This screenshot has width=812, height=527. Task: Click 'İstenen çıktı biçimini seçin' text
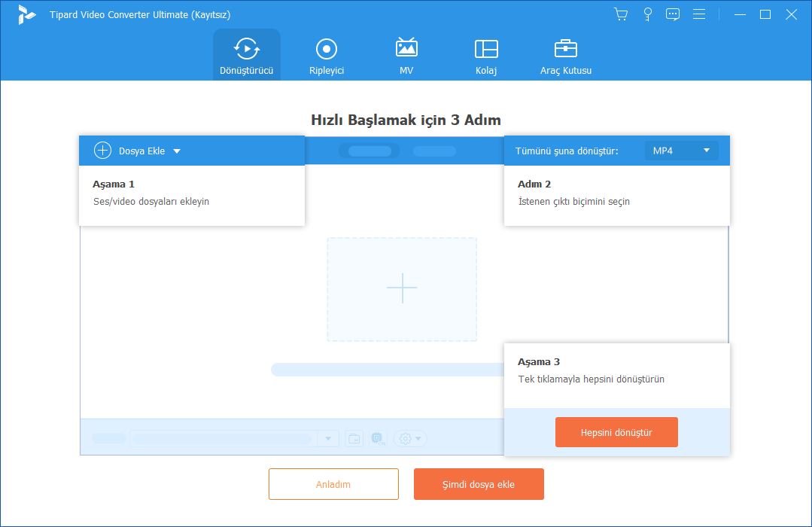[573, 202]
